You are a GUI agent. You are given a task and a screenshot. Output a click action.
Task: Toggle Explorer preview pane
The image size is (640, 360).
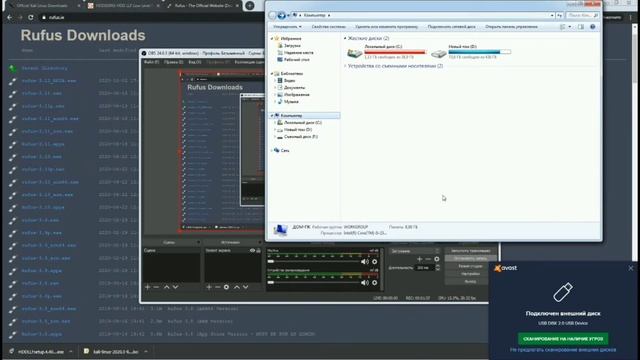tap(581, 27)
